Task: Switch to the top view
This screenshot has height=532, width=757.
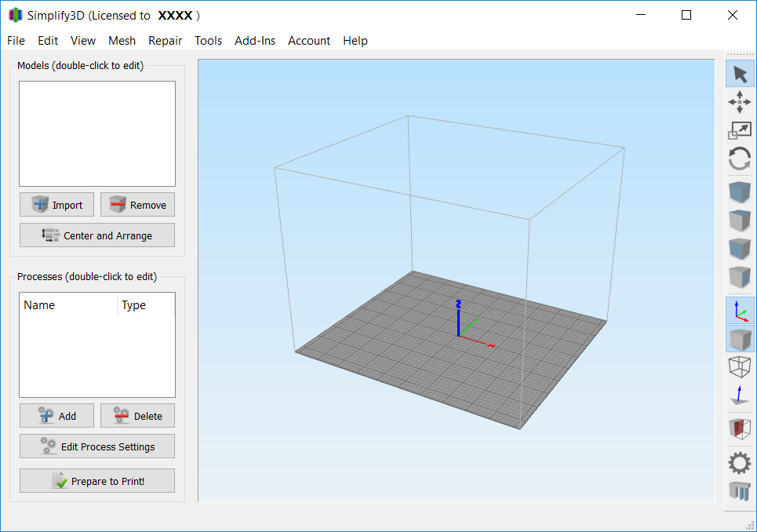Action: 740,220
